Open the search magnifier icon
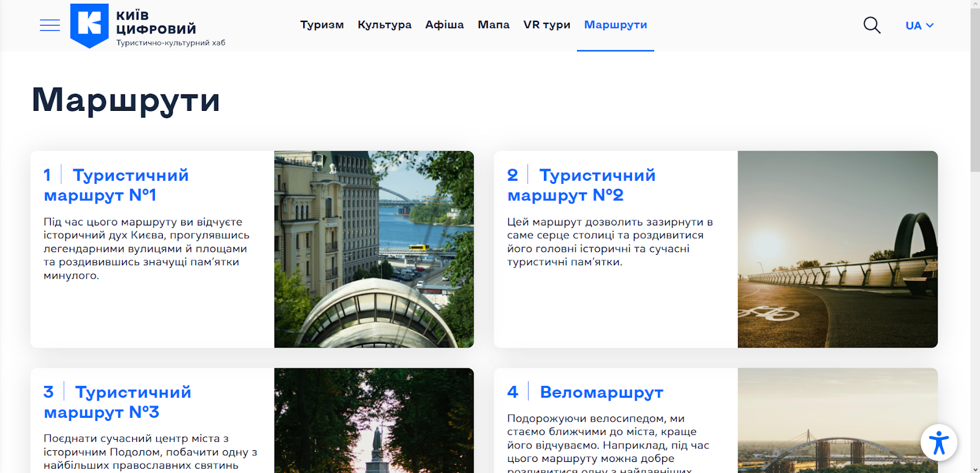 tap(872, 25)
